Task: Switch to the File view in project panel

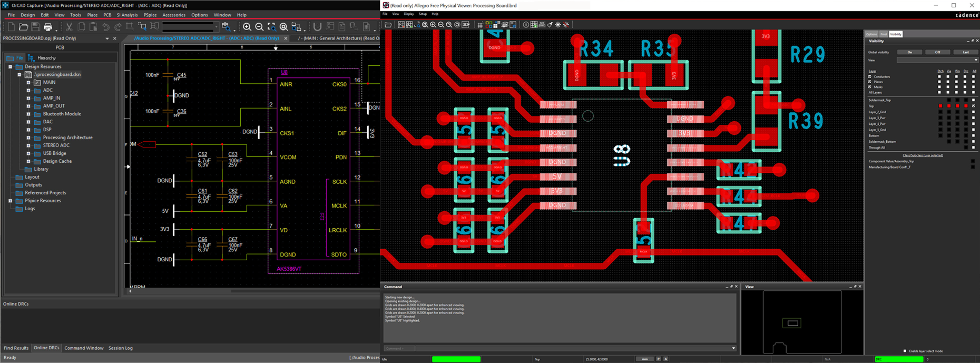Action: click(15, 58)
